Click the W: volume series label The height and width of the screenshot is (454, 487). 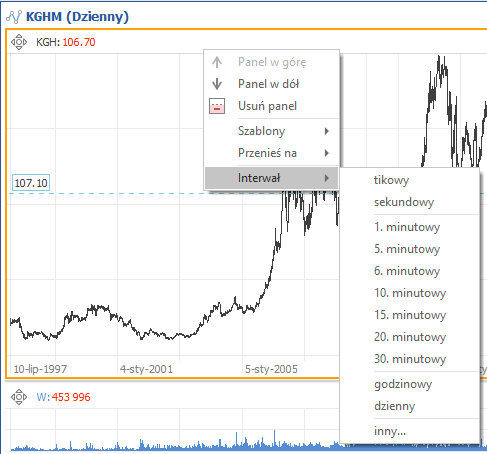[x=43, y=397]
